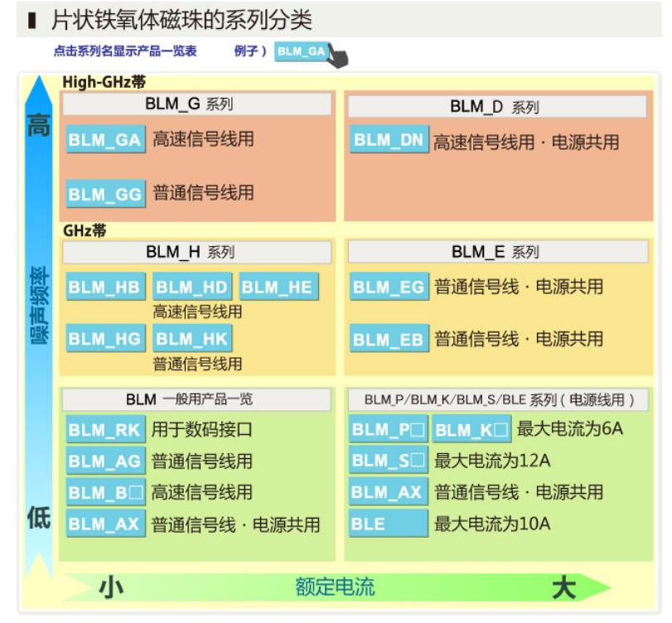
Task: Select the BLM_B□ high-speed signal series
Action: click(x=105, y=493)
